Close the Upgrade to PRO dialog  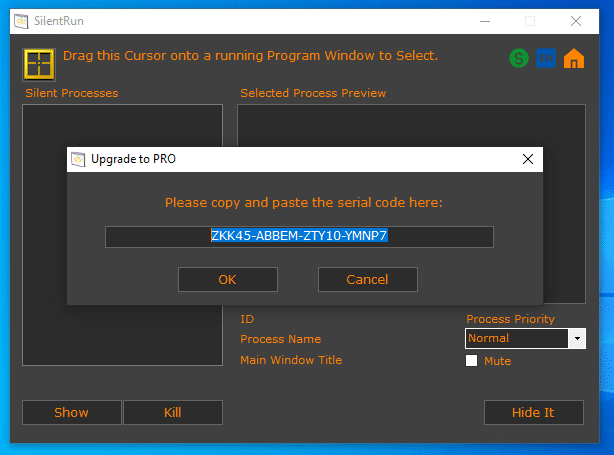(x=528, y=159)
